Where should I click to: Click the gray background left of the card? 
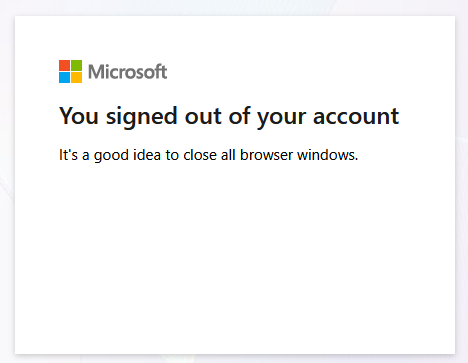(x=7, y=183)
